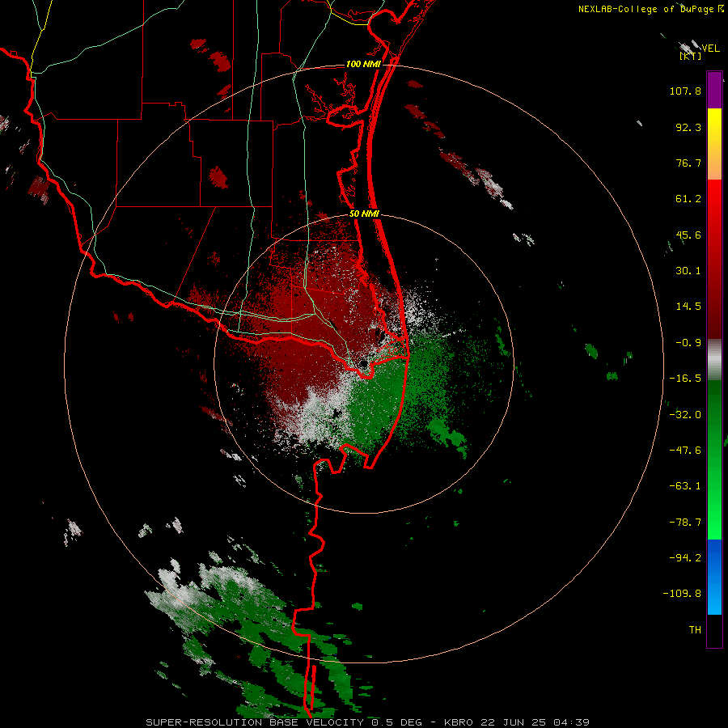The height and width of the screenshot is (728, 728).
Task: Select the 30.1 legend value
Action: click(688, 271)
